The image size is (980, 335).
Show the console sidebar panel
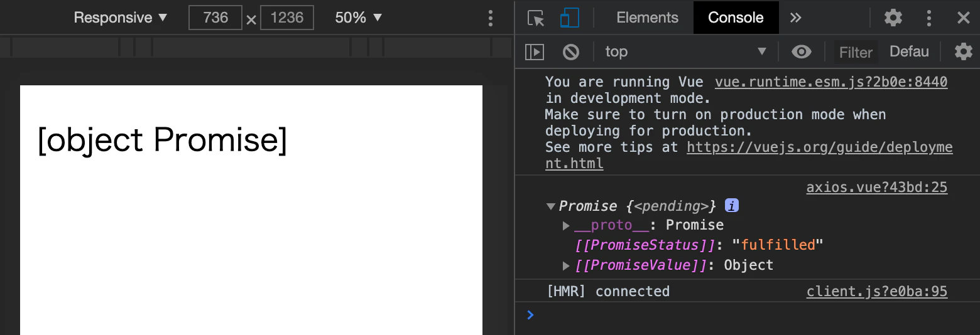(x=535, y=51)
